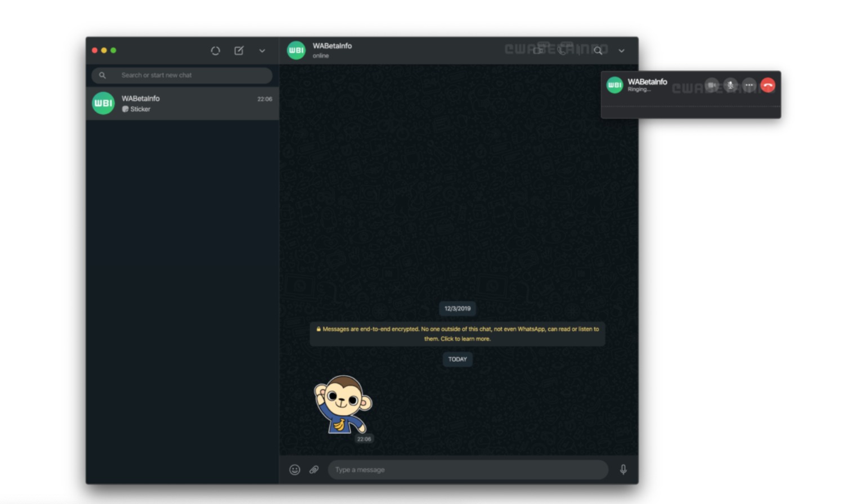Open the monkey sticker message
The height and width of the screenshot is (504, 852).
[x=343, y=404]
